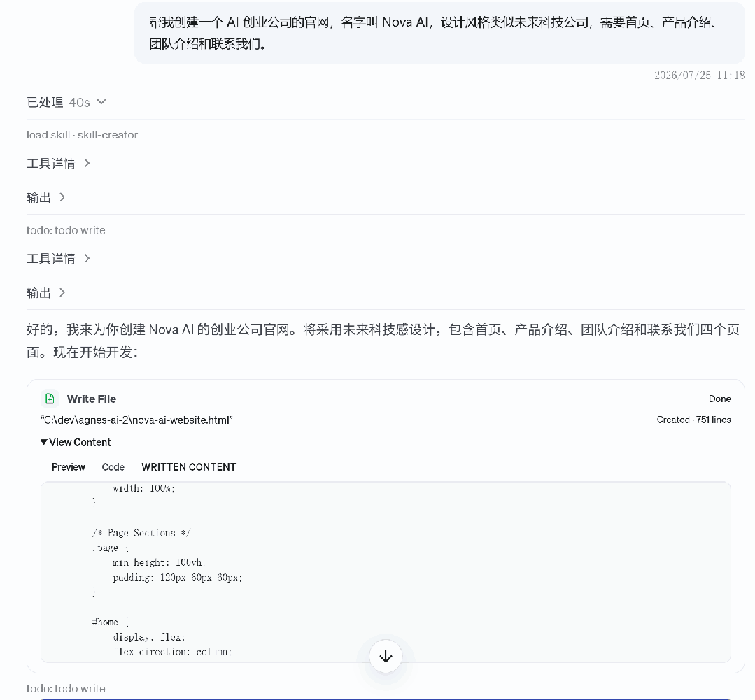Click the Created 751 lines label
The height and width of the screenshot is (700, 755).
(693, 420)
